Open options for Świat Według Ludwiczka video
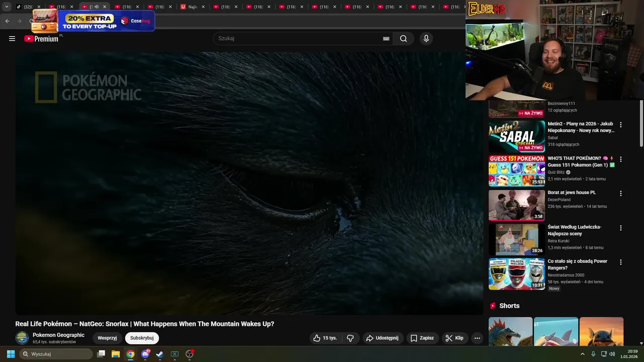The width and height of the screenshot is (644, 362). (x=620, y=228)
